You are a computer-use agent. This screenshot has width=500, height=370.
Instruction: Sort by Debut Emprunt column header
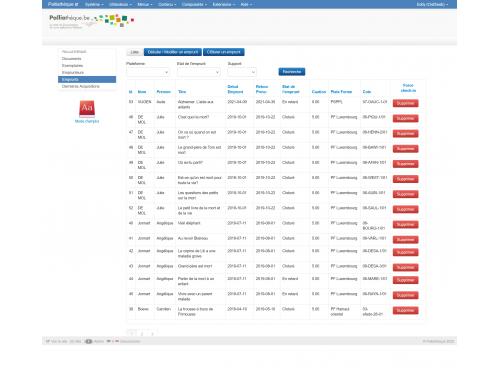(x=235, y=89)
